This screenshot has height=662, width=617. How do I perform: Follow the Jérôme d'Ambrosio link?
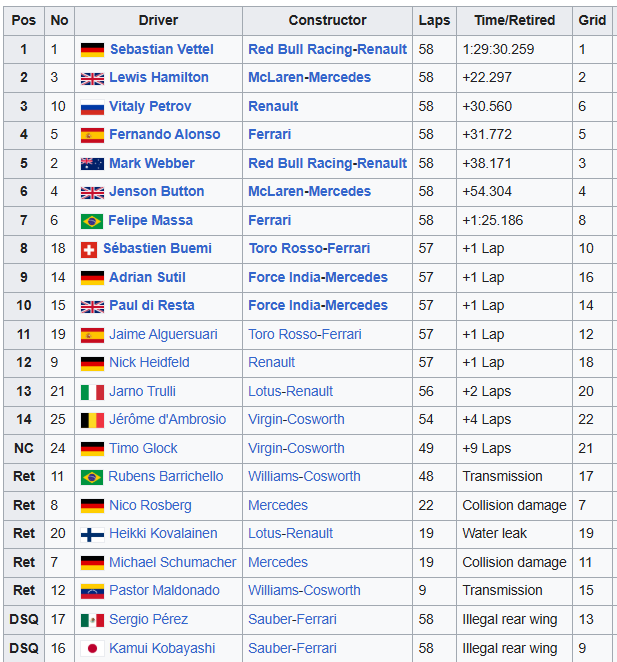click(x=168, y=419)
